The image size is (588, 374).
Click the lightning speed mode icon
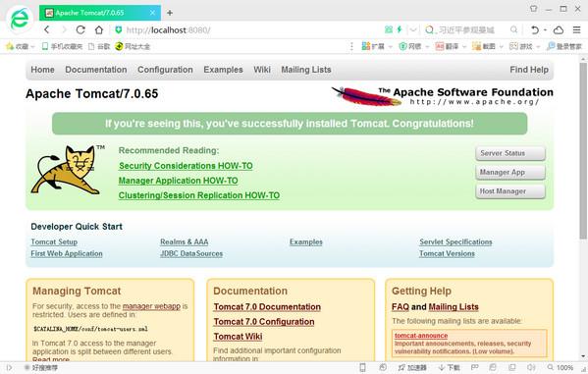(x=400, y=29)
